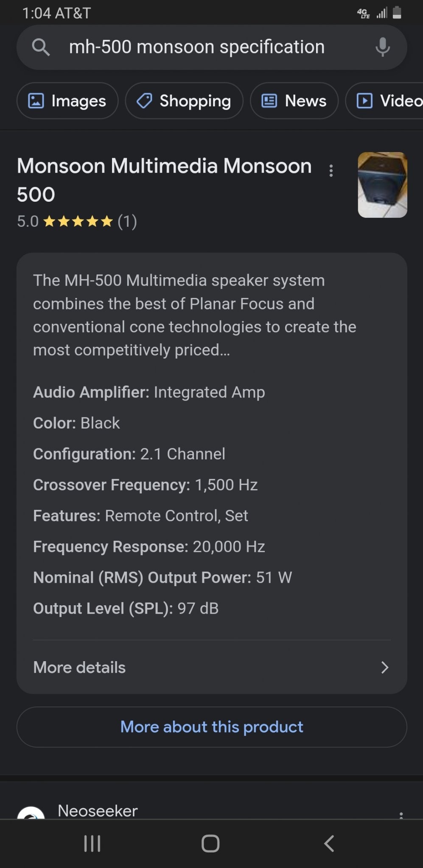Tap the Android home navigation button

coord(210,843)
